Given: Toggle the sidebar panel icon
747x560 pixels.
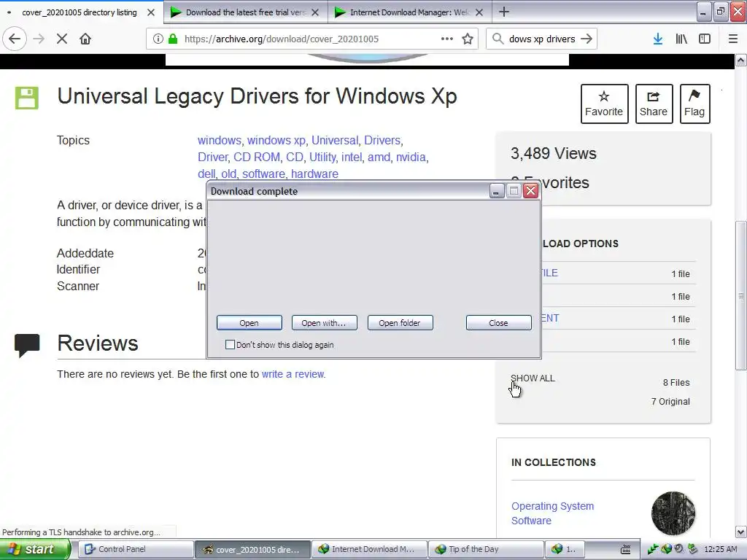Looking at the screenshot, I should click(705, 39).
